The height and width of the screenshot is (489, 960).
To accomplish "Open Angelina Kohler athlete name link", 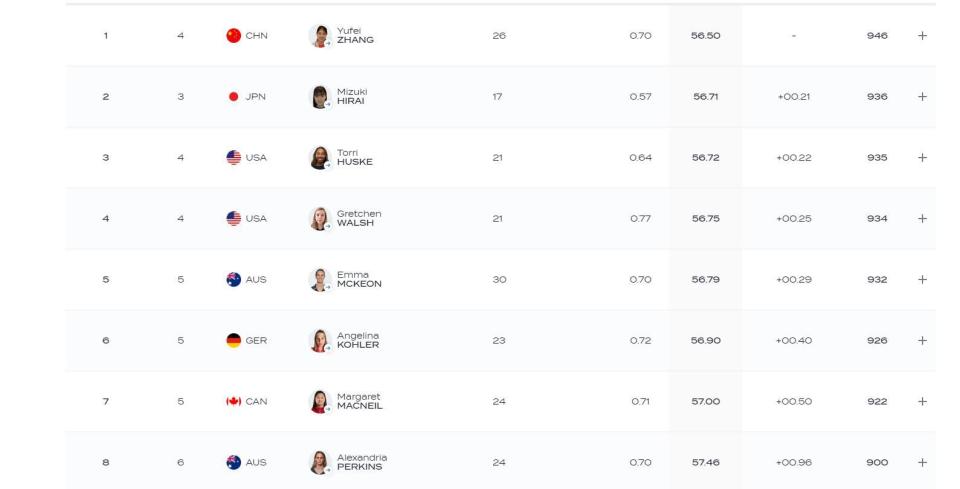I will tap(358, 340).
